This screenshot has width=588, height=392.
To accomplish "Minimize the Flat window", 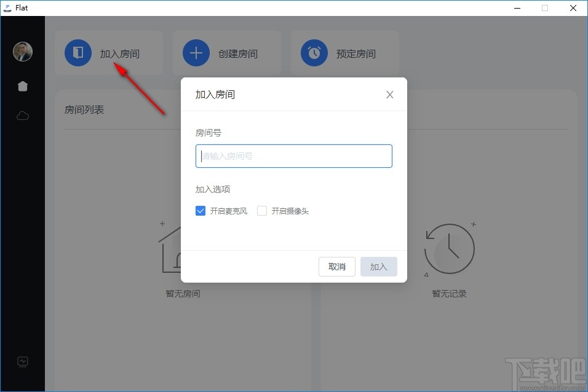I will [517, 8].
